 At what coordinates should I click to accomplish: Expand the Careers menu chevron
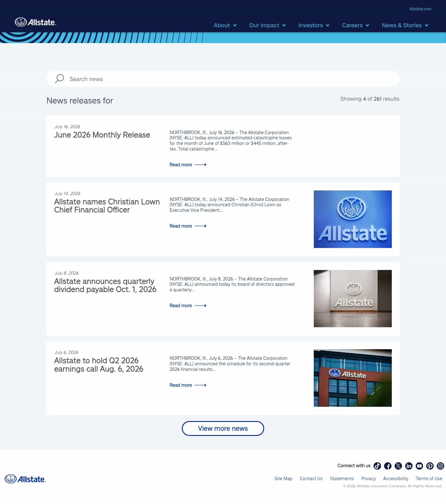[367, 25]
